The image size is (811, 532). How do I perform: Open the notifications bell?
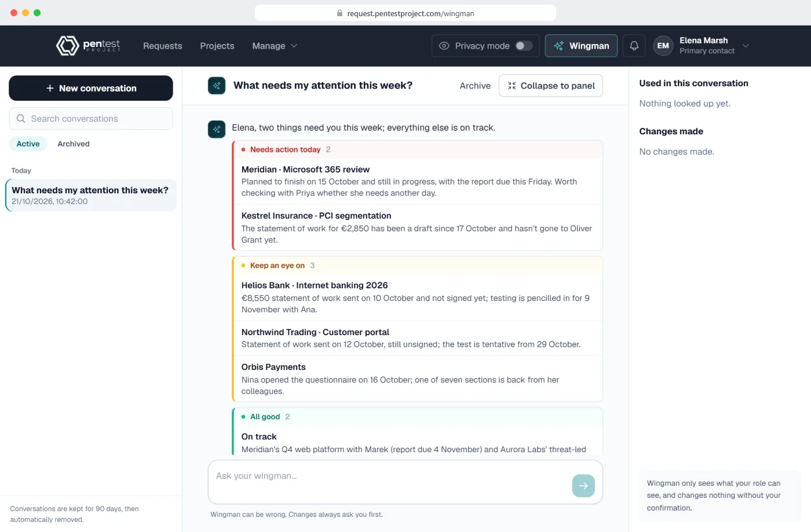[634, 46]
